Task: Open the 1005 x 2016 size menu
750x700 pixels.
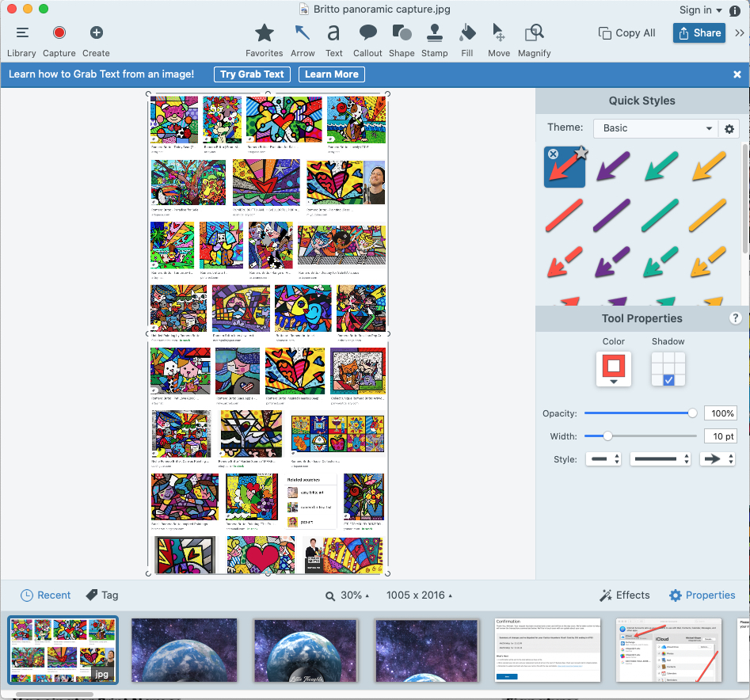Action: pos(419,595)
